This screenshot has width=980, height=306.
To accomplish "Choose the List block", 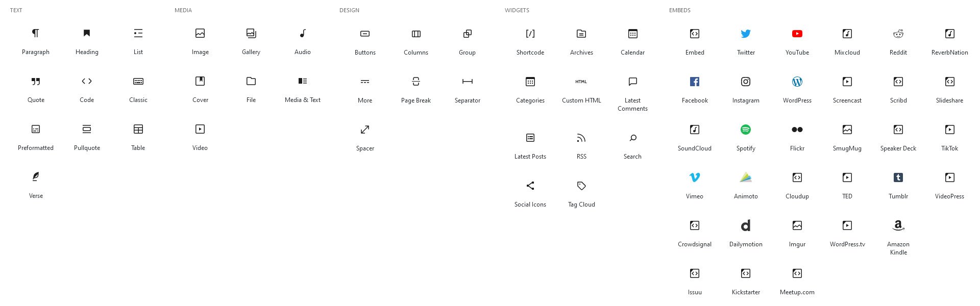I will coord(138,41).
